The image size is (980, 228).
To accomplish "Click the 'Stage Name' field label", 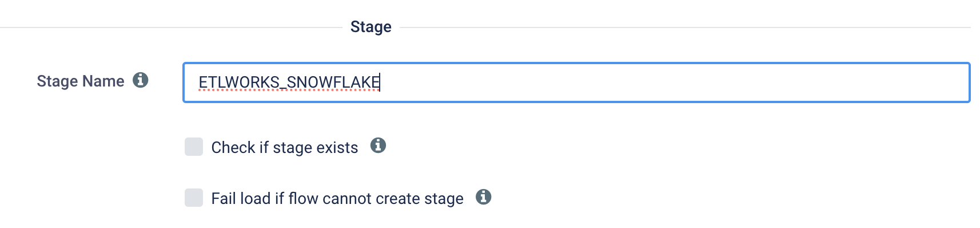I will point(81,81).
